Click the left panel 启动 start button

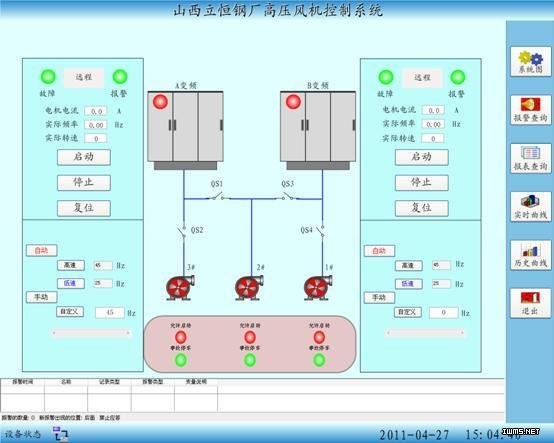pos(84,157)
